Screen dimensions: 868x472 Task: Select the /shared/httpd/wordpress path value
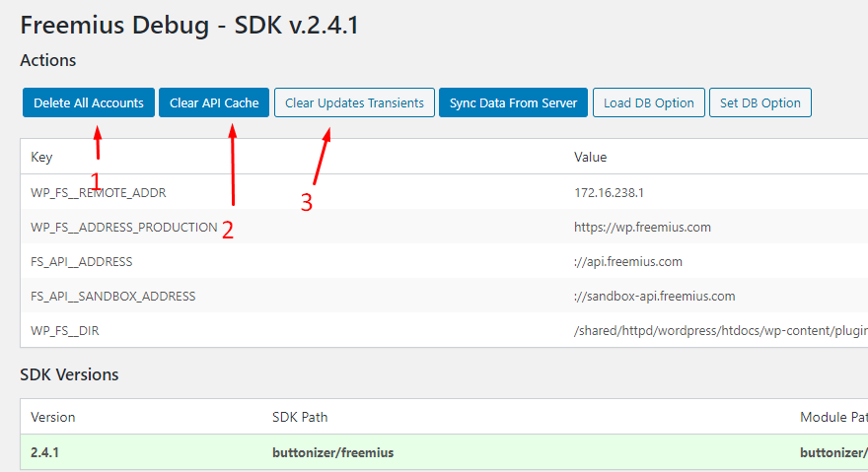(x=721, y=331)
